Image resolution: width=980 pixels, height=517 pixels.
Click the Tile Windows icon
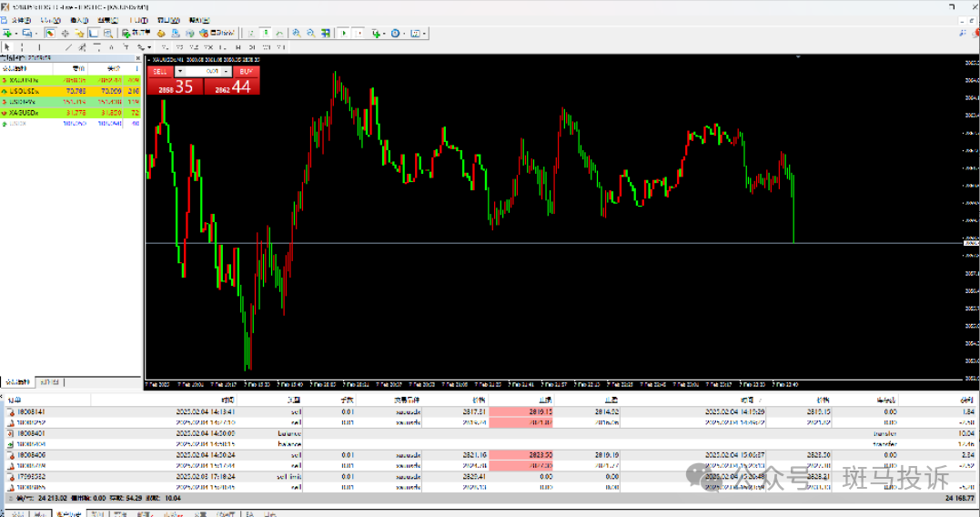click(325, 33)
